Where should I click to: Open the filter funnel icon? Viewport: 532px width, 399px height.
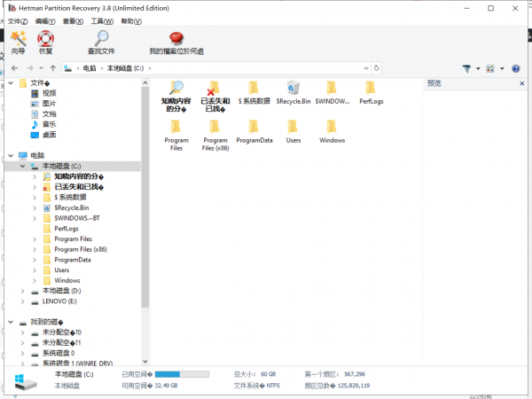467,68
